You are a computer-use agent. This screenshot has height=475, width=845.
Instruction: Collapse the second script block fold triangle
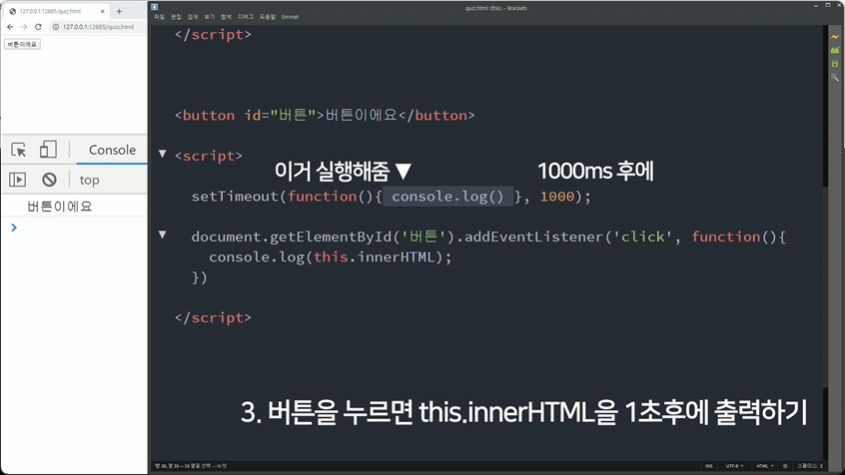pyautogui.click(x=162, y=154)
